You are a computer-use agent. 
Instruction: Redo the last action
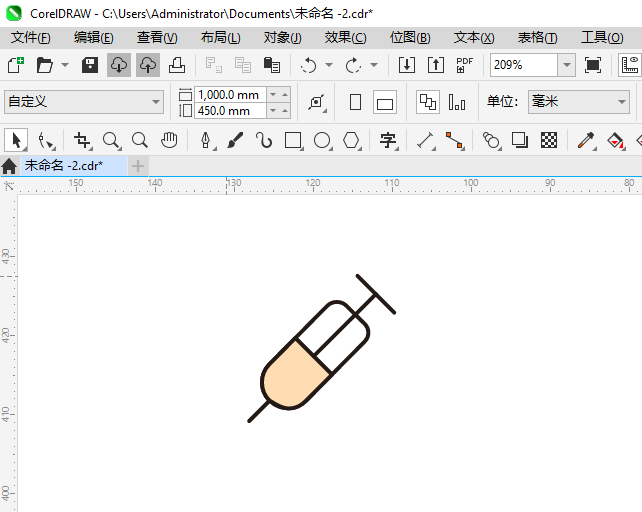coord(353,65)
